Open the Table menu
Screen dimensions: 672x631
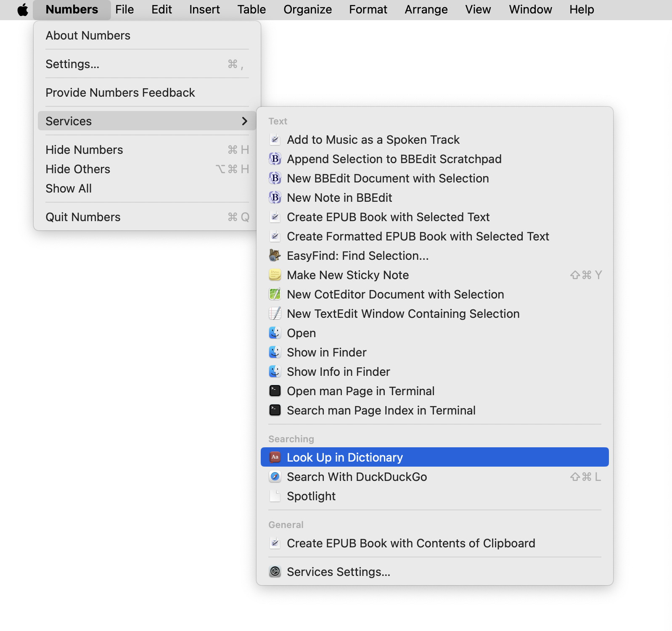[x=251, y=10]
